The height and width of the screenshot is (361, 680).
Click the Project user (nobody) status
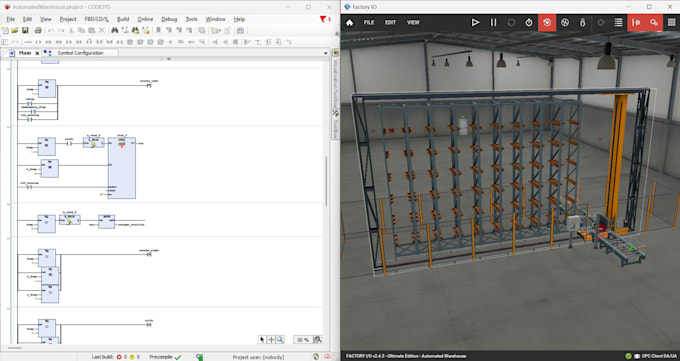tap(258, 357)
